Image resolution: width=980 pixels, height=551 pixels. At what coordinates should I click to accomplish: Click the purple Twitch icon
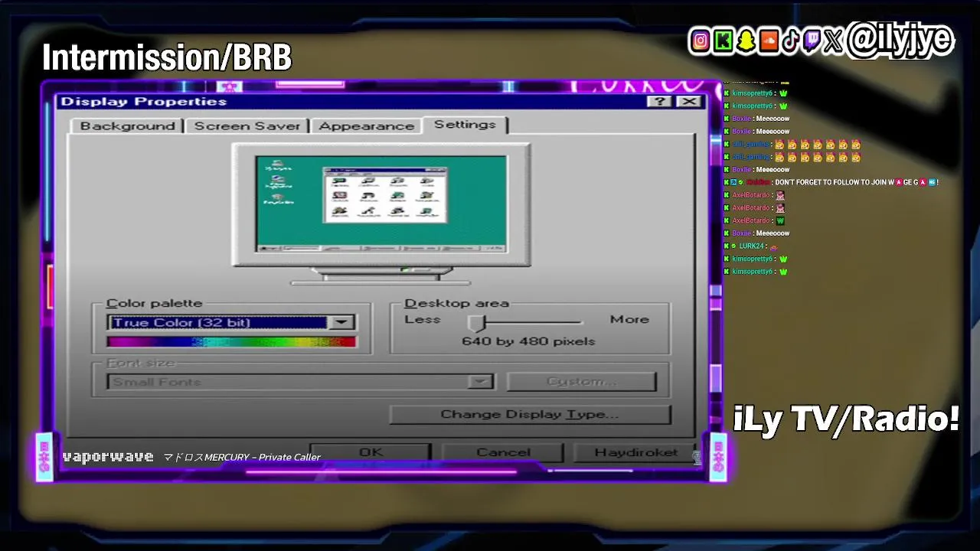pyautogui.click(x=812, y=41)
